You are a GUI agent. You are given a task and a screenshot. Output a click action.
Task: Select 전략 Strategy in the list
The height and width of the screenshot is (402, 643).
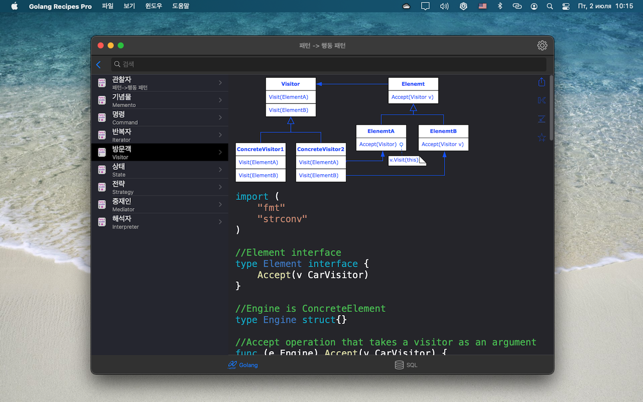click(160, 187)
